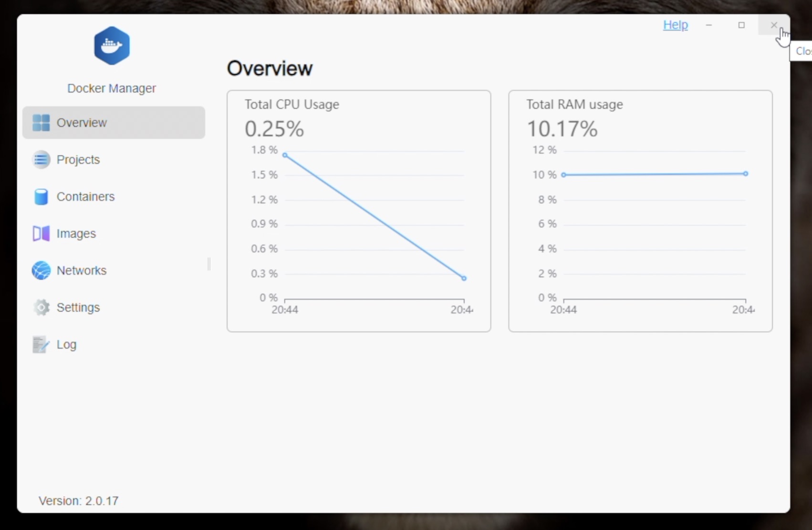Select the first CPU usage data point

click(x=285, y=155)
